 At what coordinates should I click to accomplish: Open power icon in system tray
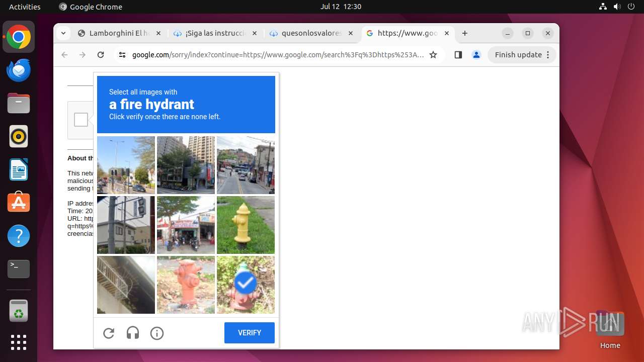point(631,7)
